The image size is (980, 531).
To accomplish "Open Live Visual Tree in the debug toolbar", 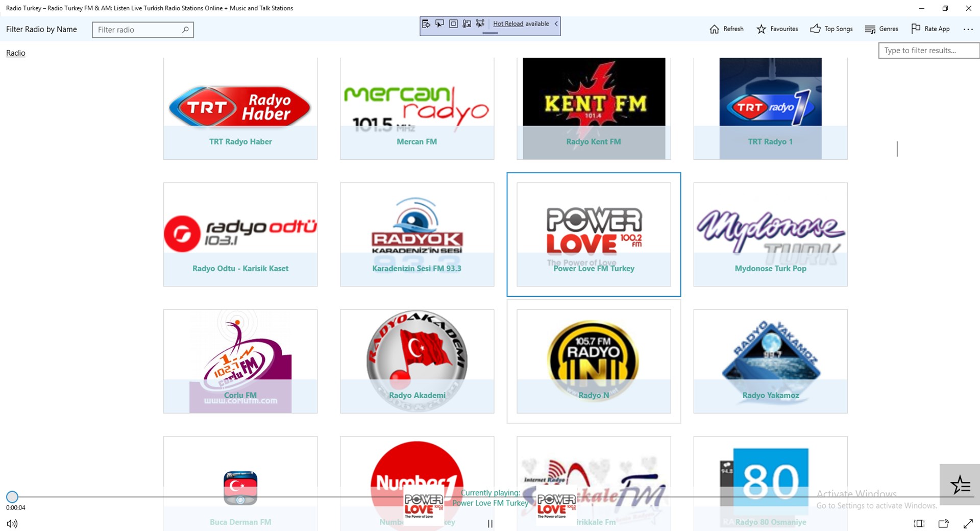I will click(427, 23).
